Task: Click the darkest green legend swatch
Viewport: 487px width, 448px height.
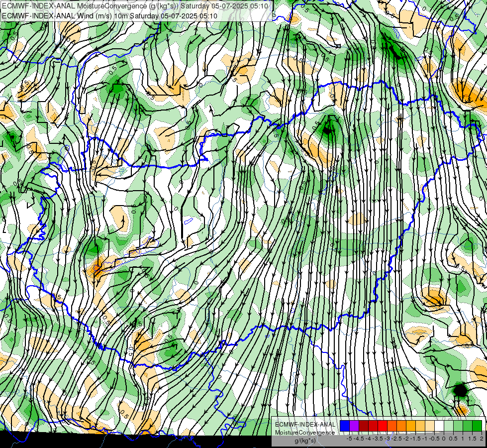Action: tap(477, 426)
